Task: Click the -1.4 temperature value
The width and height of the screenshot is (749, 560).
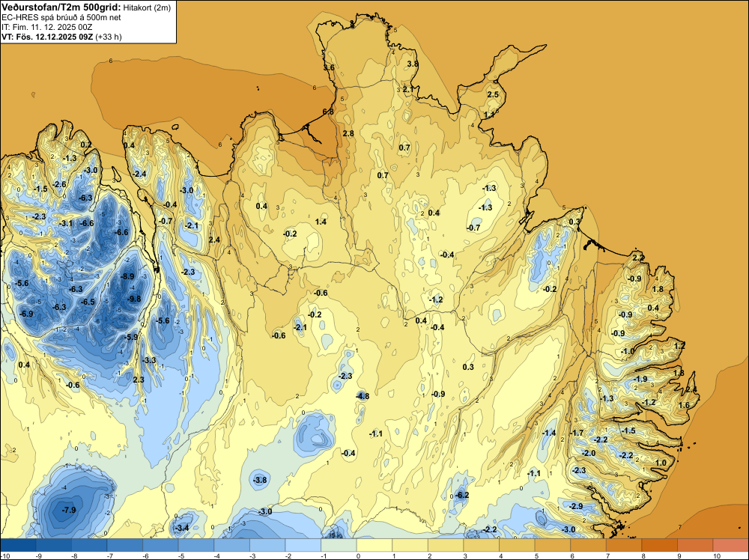Action: coord(549,433)
